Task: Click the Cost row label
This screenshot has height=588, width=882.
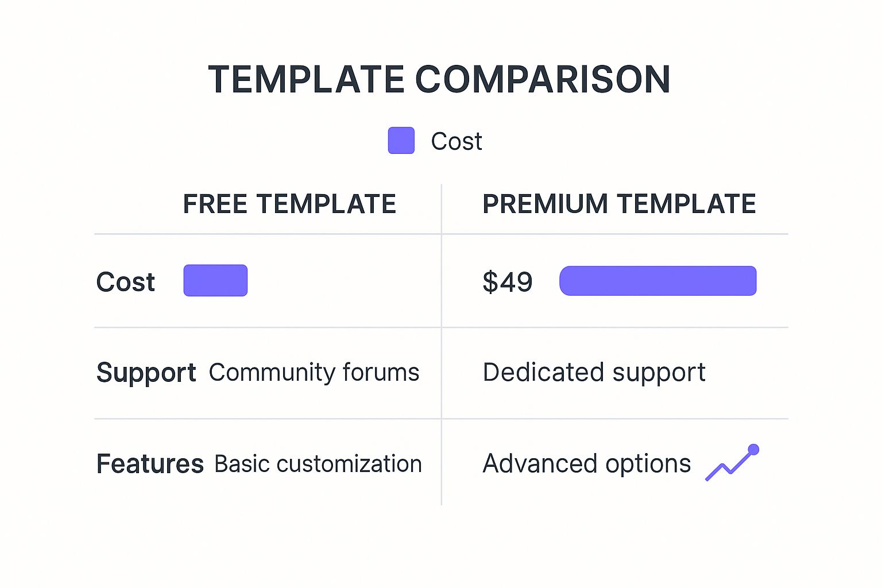Action: (126, 282)
